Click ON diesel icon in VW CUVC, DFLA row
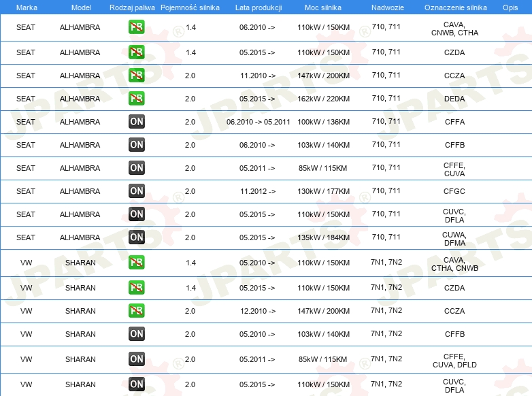Viewport: 532px width, 396px height. click(137, 384)
